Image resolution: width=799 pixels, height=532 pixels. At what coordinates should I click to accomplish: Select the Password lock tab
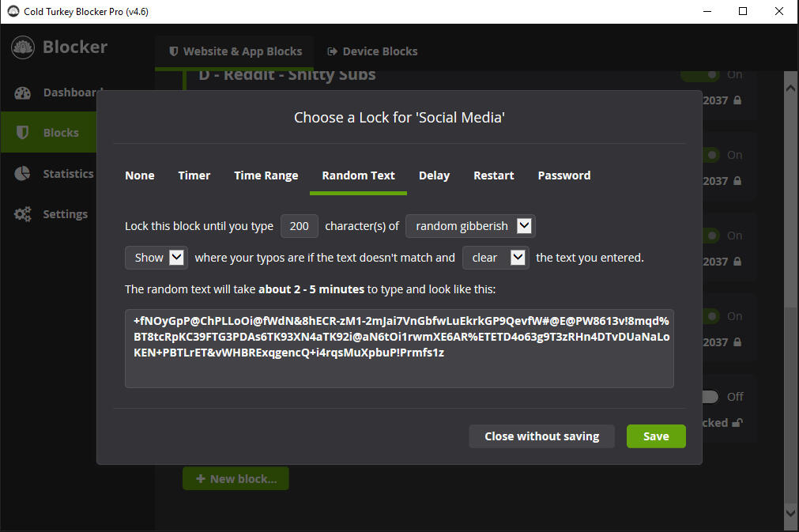(x=563, y=175)
